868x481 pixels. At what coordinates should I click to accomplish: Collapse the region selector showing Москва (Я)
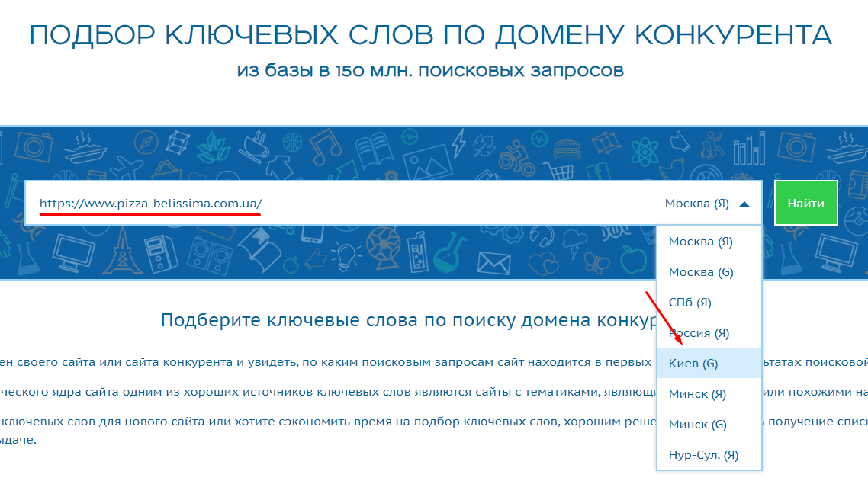[697, 204]
